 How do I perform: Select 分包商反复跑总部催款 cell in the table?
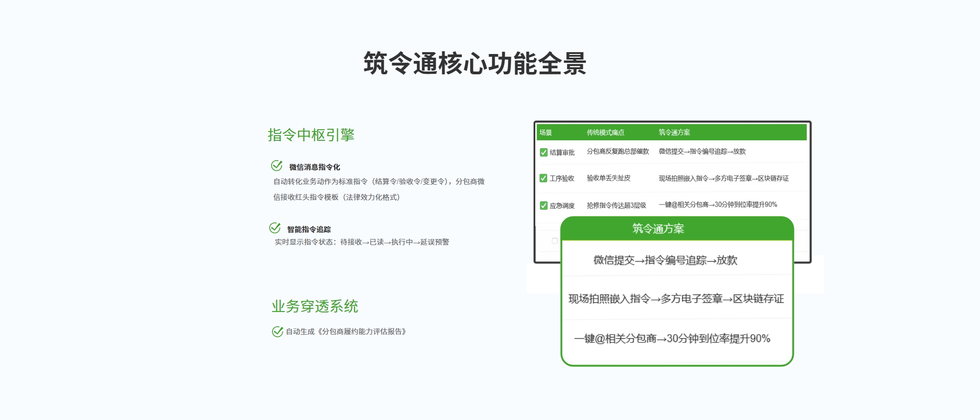click(617, 151)
